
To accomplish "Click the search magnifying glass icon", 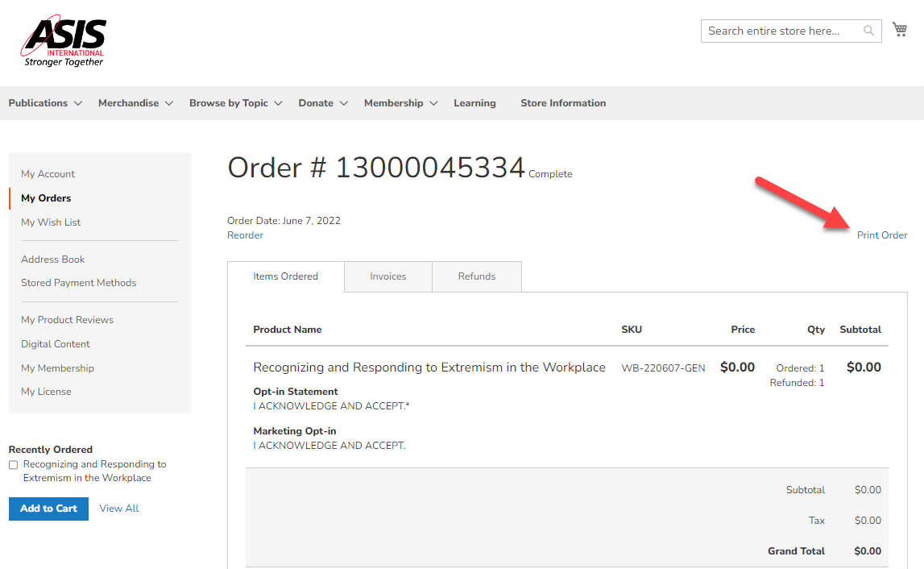I will pos(868,31).
